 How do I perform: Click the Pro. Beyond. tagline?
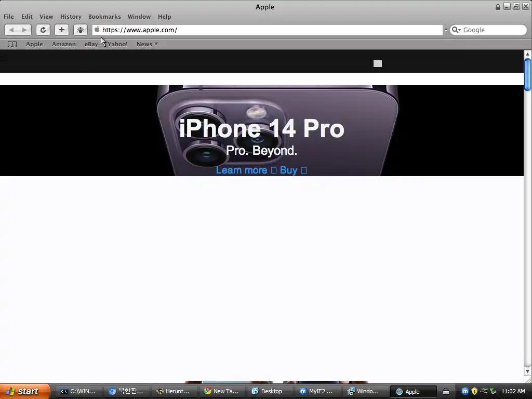(x=262, y=150)
